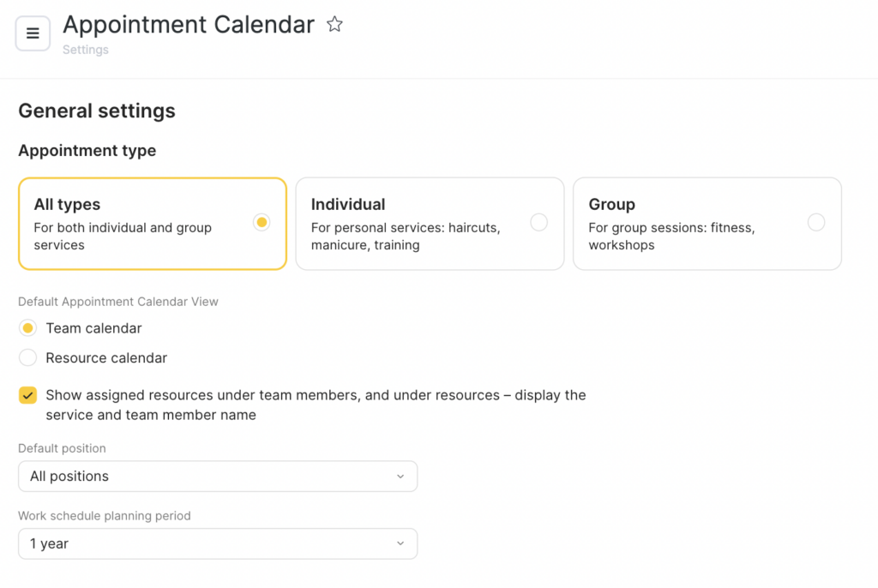
Task: Star Appointment Calendar as favorite
Action: pyautogui.click(x=334, y=25)
